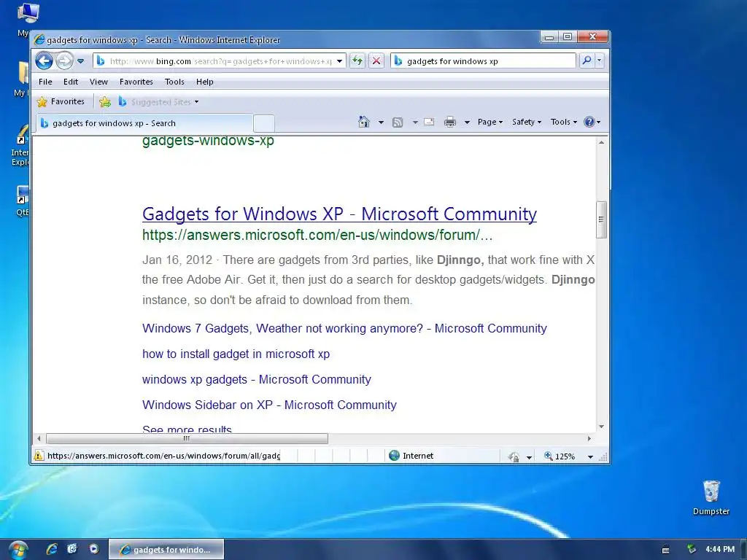This screenshot has width=747, height=560.
Task: Expand the Home button dropdown arrow
Action: [x=381, y=122]
